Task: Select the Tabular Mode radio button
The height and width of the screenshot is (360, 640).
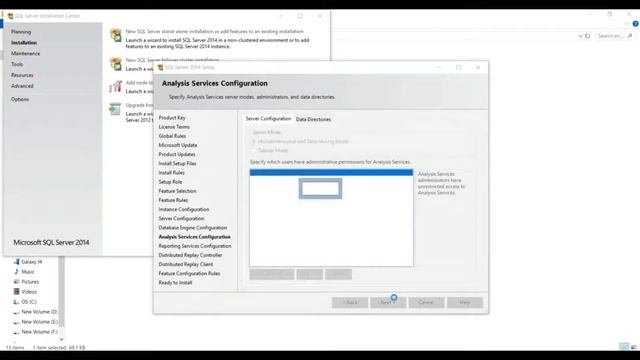Action: [254, 150]
